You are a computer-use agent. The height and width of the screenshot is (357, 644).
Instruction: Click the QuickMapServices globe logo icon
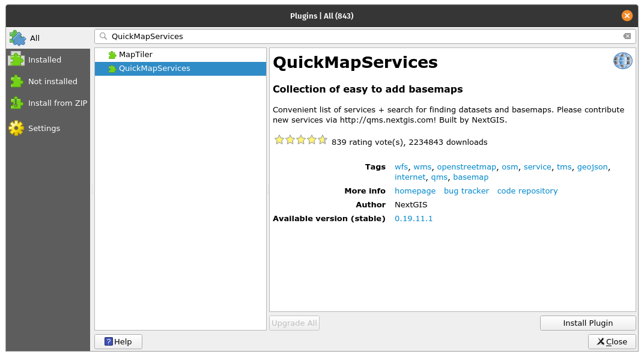[623, 61]
